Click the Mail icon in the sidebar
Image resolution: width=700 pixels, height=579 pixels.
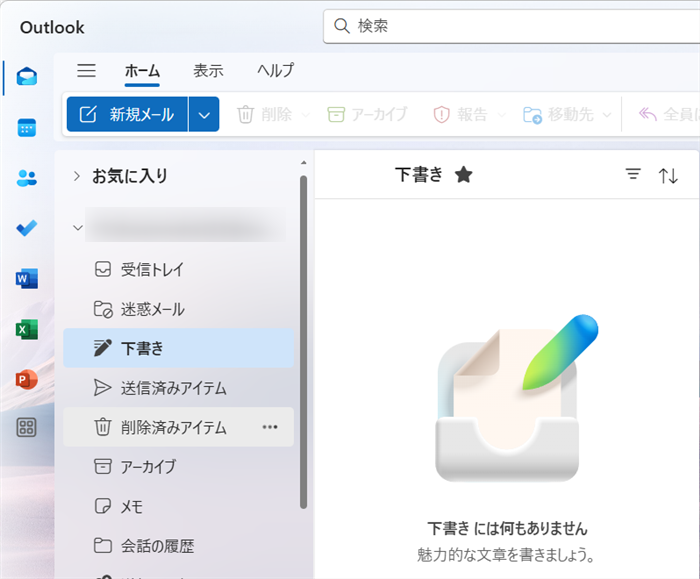pyautogui.click(x=27, y=77)
